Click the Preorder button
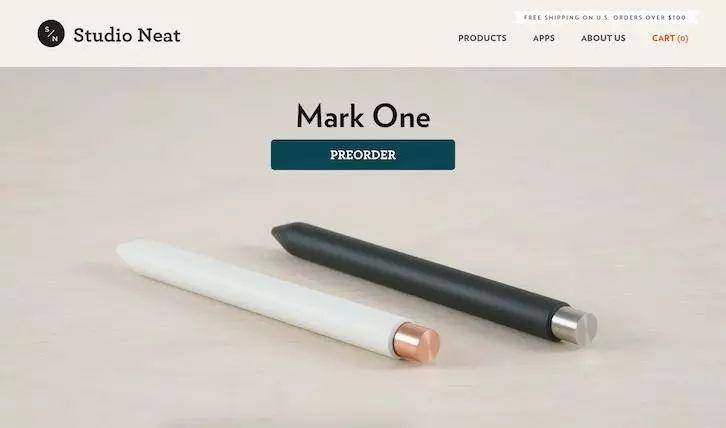The height and width of the screenshot is (428, 726). point(363,155)
